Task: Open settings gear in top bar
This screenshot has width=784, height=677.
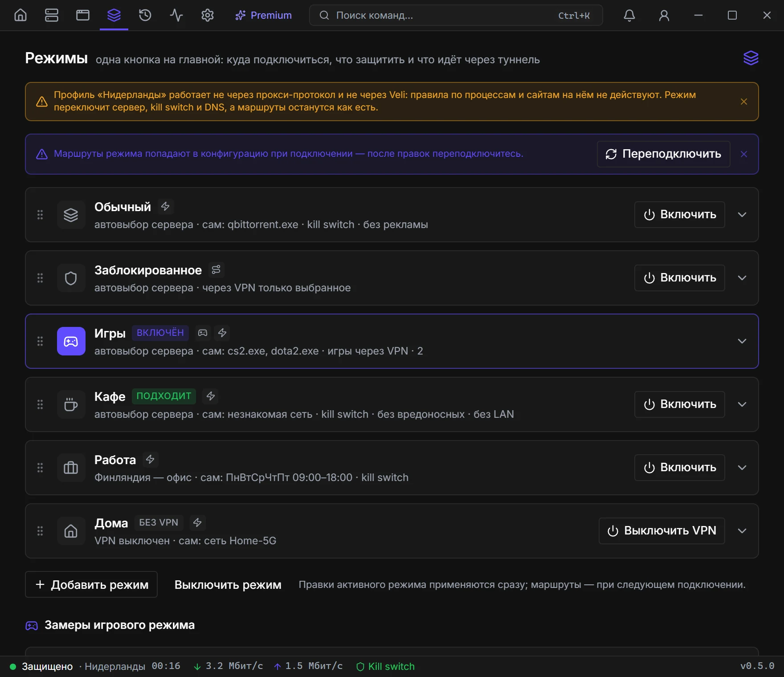Action: click(208, 15)
